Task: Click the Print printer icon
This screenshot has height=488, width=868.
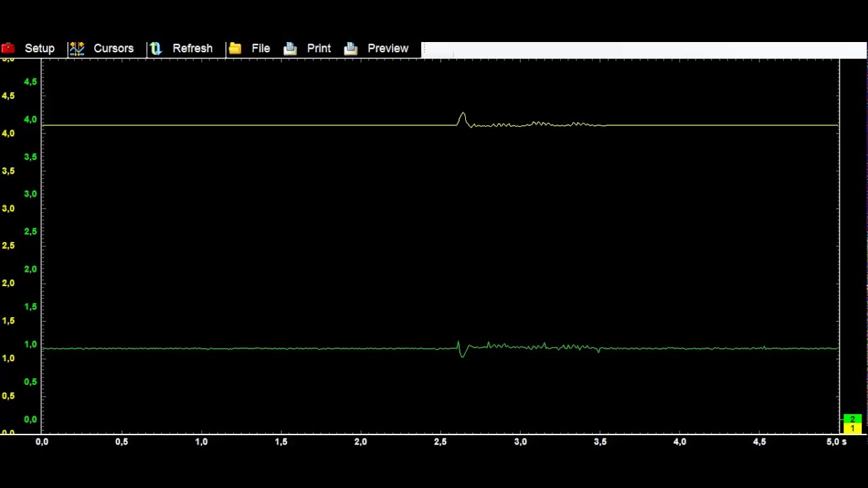Action: click(x=290, y=48)
